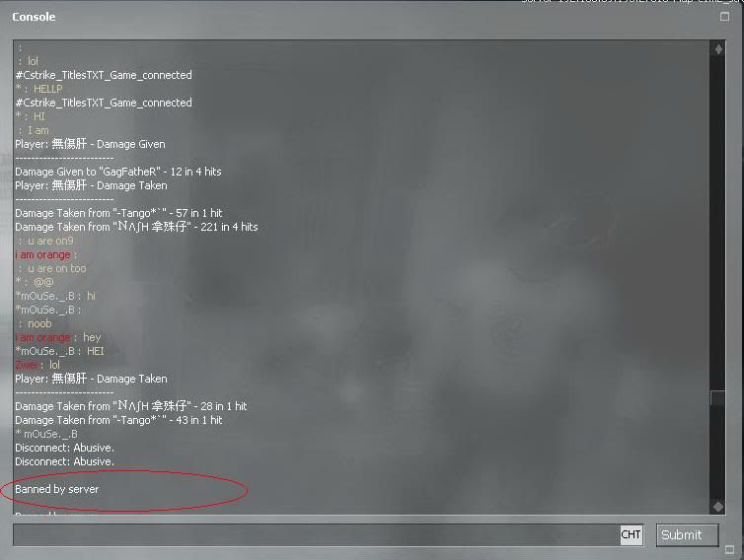
Task: Click the "Damage Given to GagFatheR" line
Action: pyautogui.click(x=118, y=172)
